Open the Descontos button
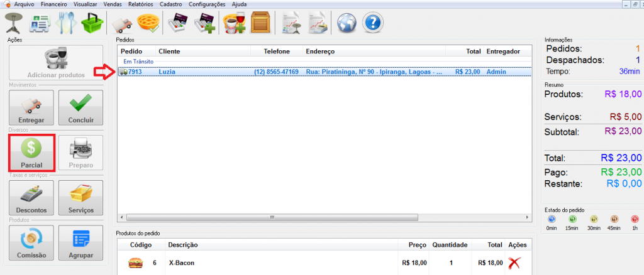 coord(31,198)
